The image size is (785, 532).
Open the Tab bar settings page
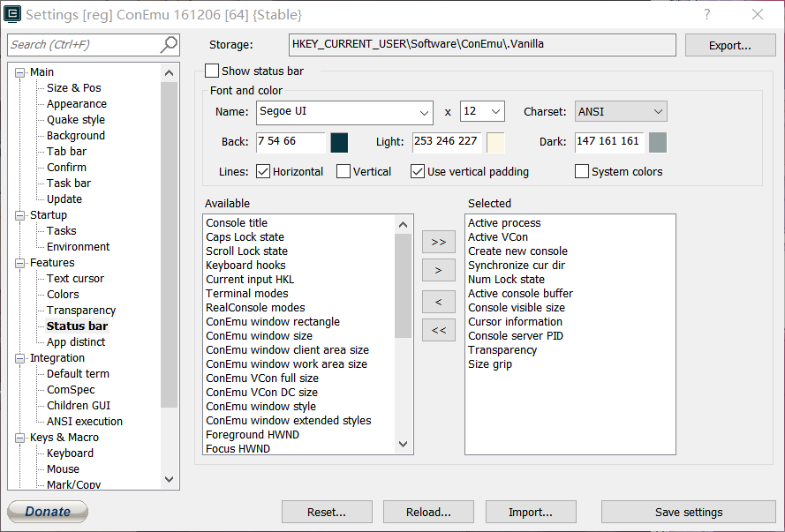[66, 152]
